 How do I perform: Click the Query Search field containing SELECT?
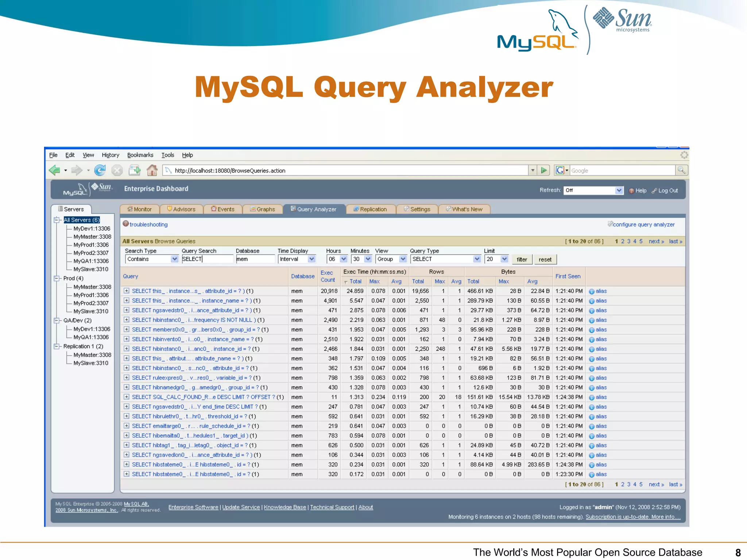click(208, 259)
